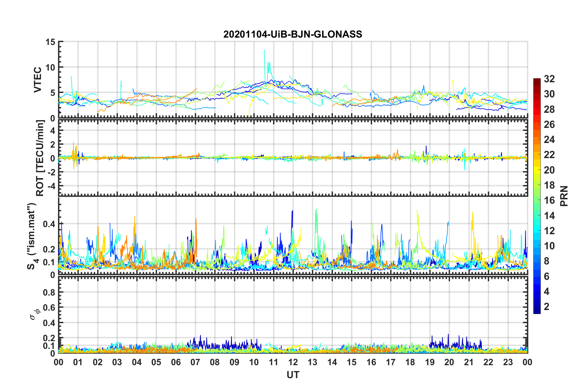The height and width of the screenshot is (392, 586).
Task: Click ROT axis tick value -4
Action: [x=51, y=186]
